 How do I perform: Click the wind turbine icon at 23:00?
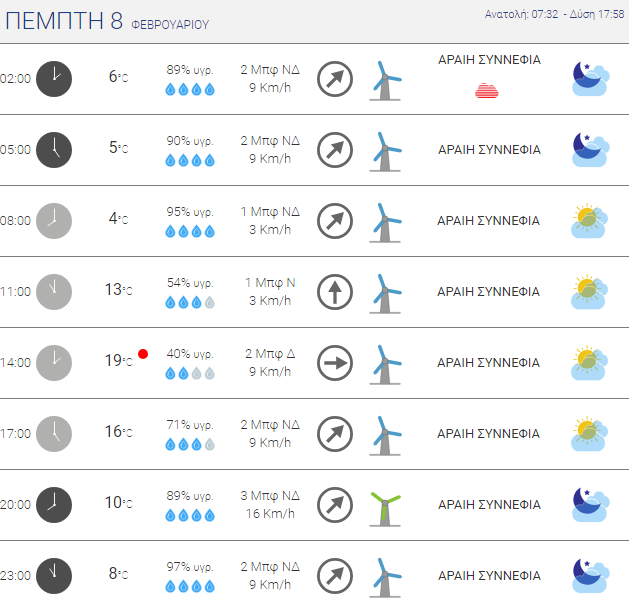pos(385,578)
